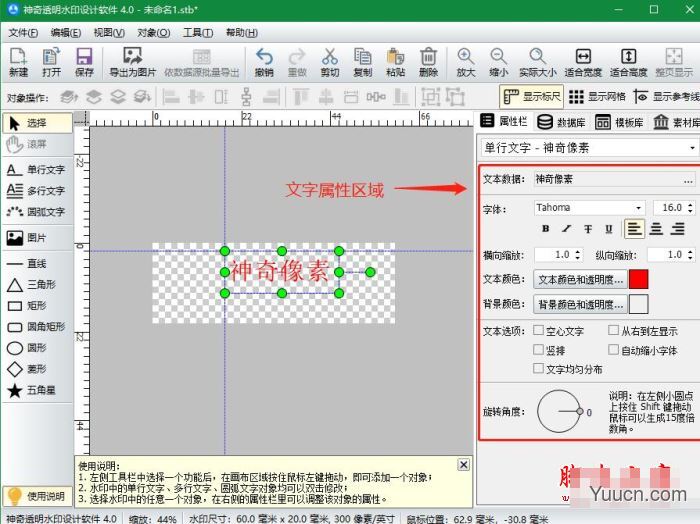
Task: Click the 背景颜色和透明度 button
Action: click(580, 304)
